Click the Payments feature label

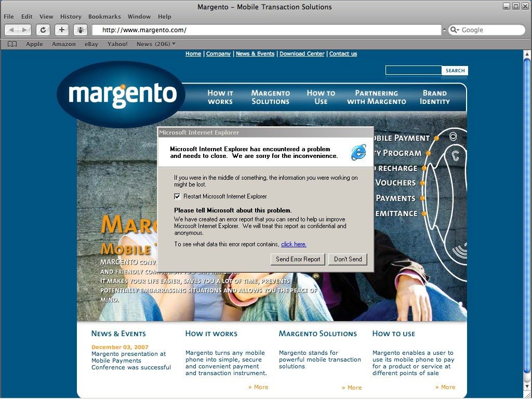click(395, 198)
